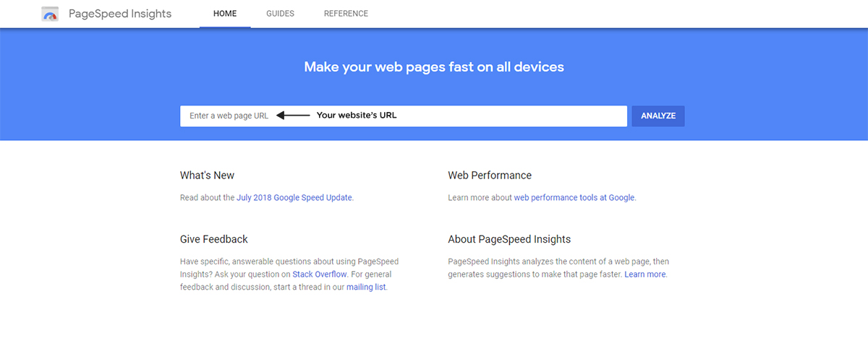Click the PageSpeed Insights speedometer logo icon
This screenshot has width=868, height=341.
coord(50,14)
